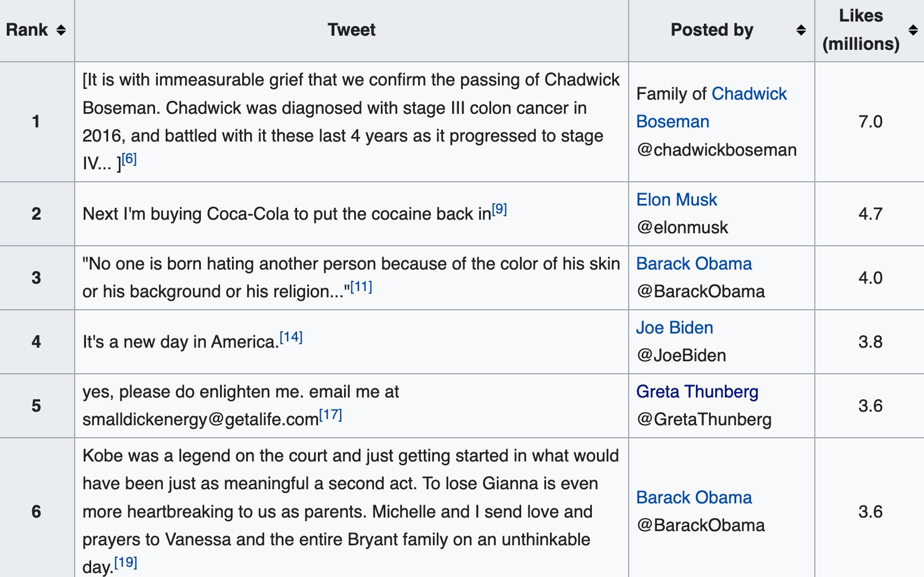Sort table by Posted by arrows

click(801, 30)
